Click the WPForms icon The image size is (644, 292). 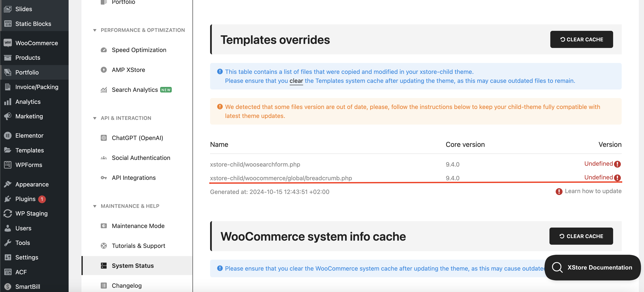tap(8, 165)
